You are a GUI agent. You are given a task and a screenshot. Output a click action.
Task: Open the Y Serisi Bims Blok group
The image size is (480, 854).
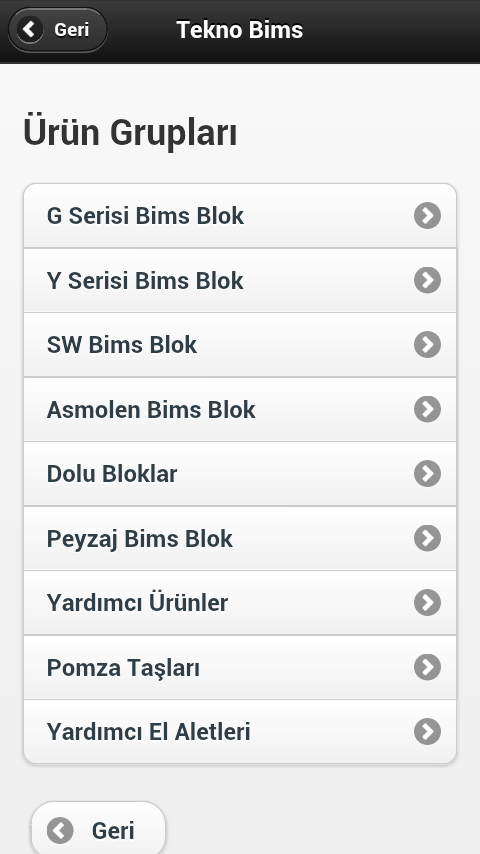tap(240, 280)
